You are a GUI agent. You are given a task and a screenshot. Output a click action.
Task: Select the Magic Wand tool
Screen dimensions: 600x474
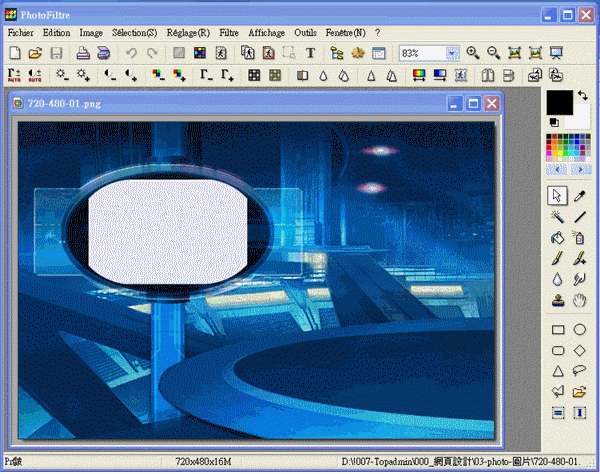(x=558, y=216)
